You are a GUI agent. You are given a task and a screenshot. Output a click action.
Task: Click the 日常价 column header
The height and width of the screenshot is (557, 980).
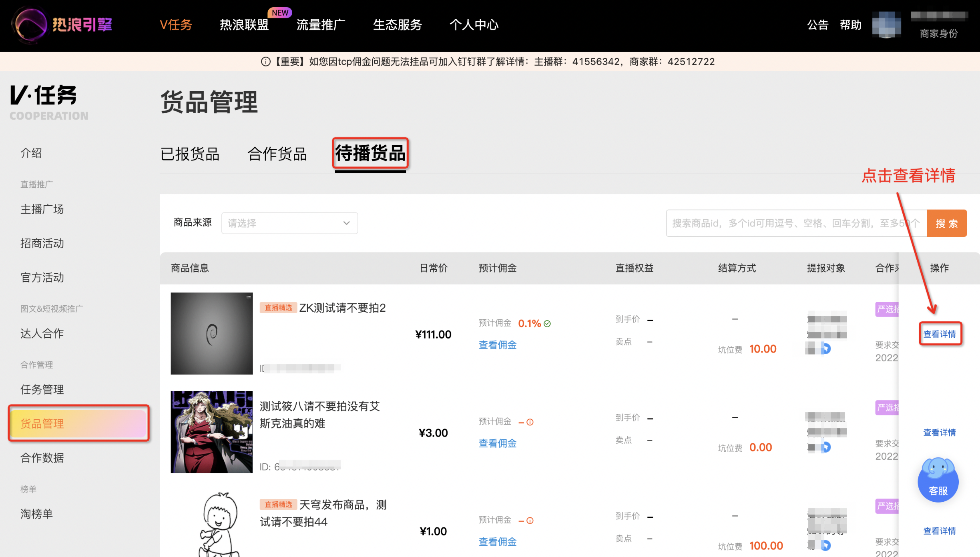434,268
